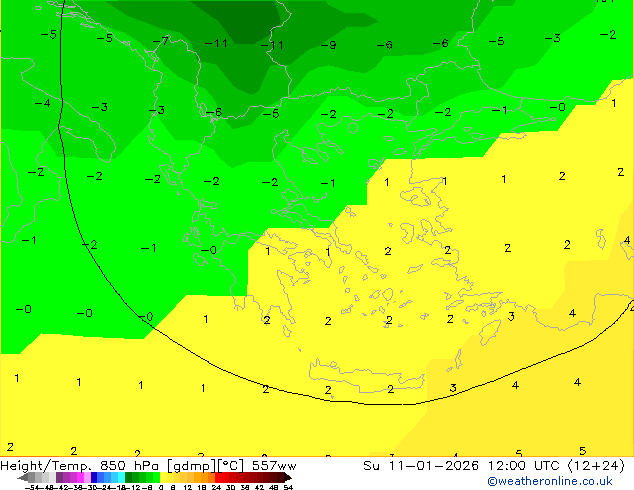Select the bright red legend swatch at 24
This screenshot has height=490, width=634.
[218, 477]
